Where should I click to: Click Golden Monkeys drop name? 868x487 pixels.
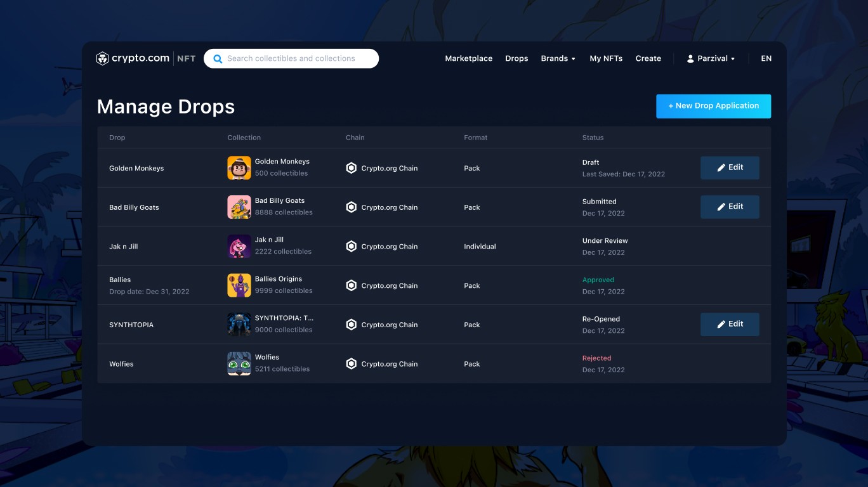[136, 168]
